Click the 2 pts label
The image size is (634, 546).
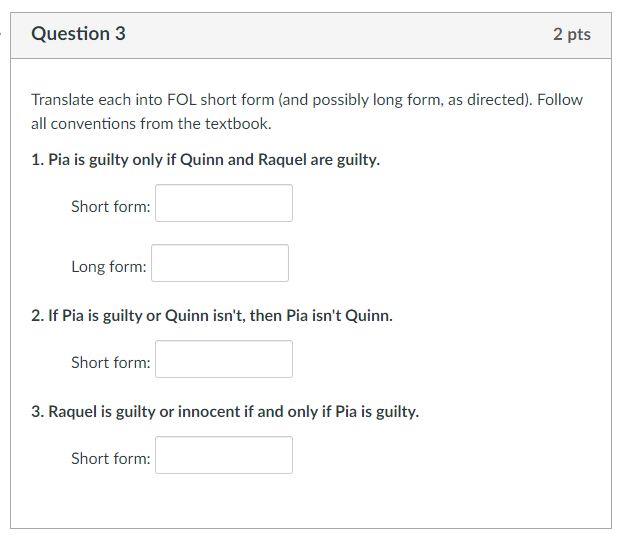tap(572, 34)
